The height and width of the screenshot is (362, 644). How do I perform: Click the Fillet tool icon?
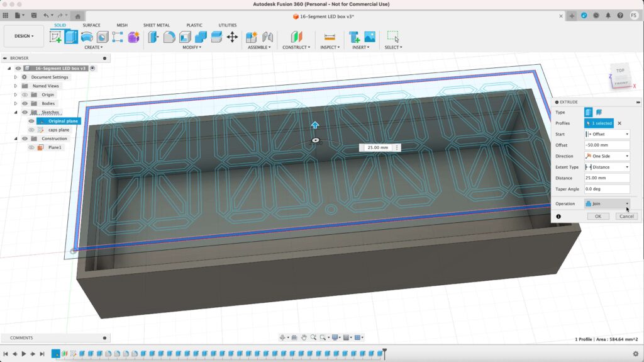(169, 37)
